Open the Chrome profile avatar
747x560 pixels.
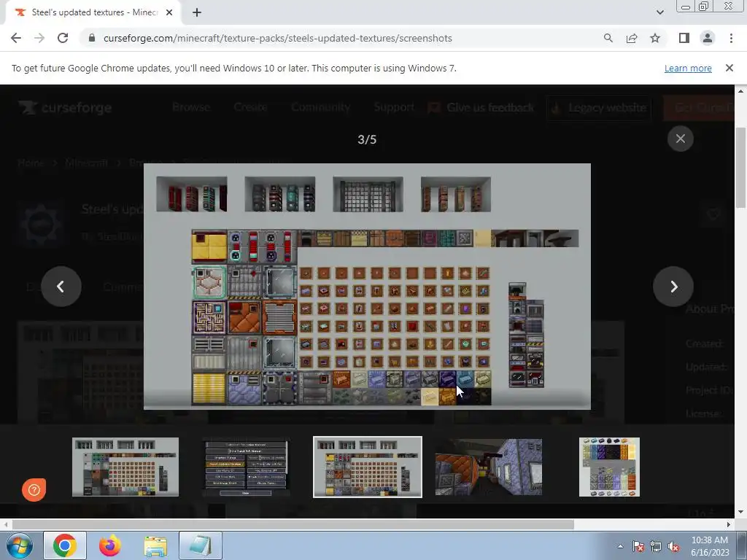708,38
